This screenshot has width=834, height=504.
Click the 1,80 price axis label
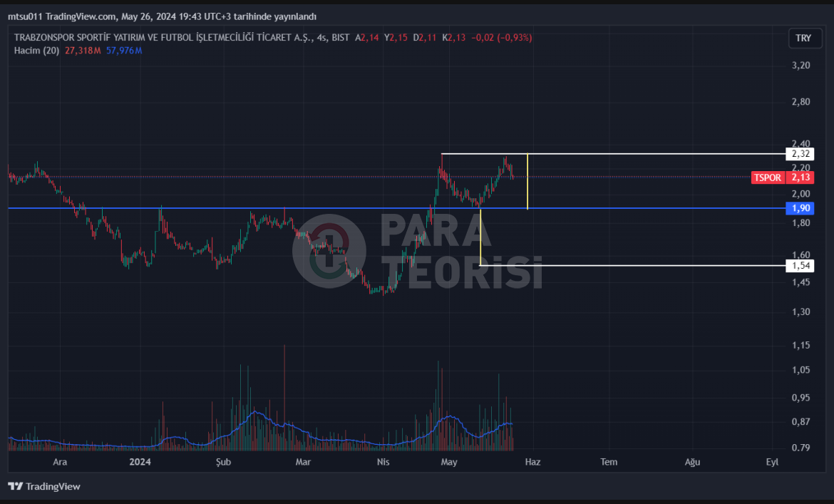point(800,222)
